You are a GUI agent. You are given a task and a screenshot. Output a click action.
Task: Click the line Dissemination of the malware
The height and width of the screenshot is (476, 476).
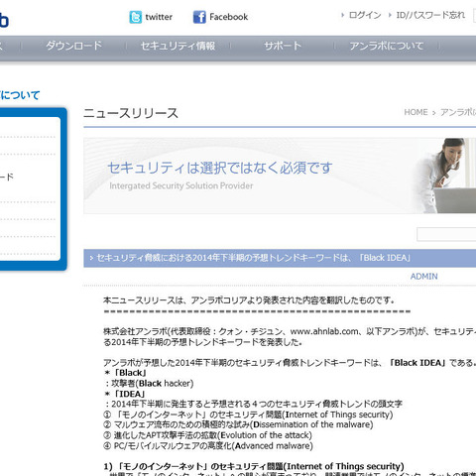[238, 424]
